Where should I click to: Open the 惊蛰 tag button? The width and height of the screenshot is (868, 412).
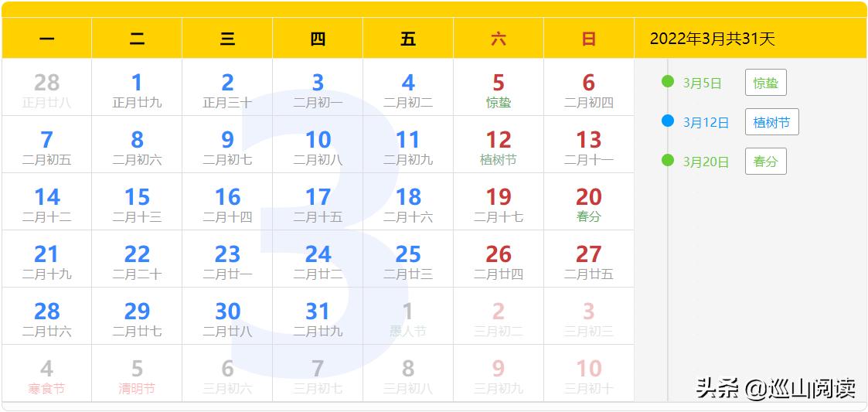[x=766, y=83]
